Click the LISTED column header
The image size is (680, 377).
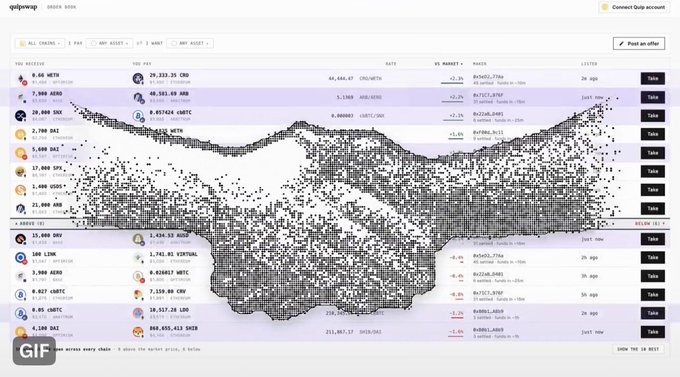(589, 64)
